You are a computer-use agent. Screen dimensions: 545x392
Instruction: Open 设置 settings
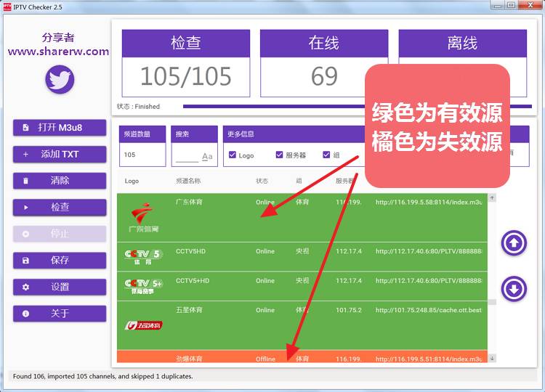60,287
